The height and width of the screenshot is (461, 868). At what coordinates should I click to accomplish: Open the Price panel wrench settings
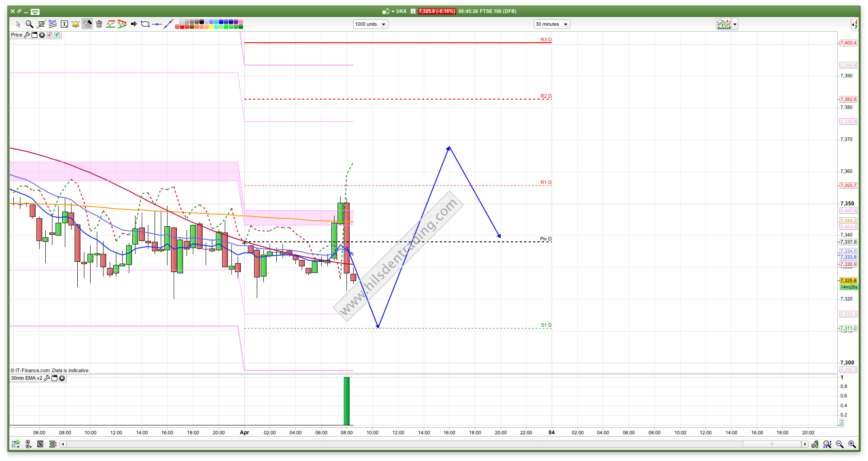(x=27, y=35)
